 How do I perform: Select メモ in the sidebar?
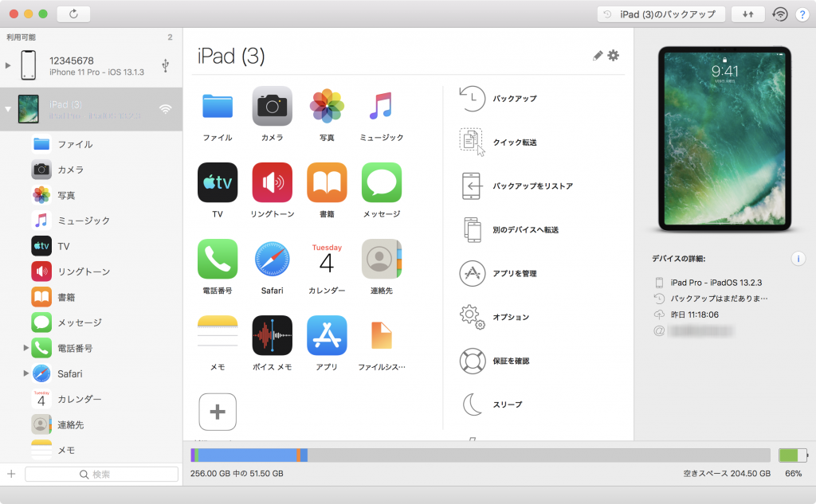[91, 450]
